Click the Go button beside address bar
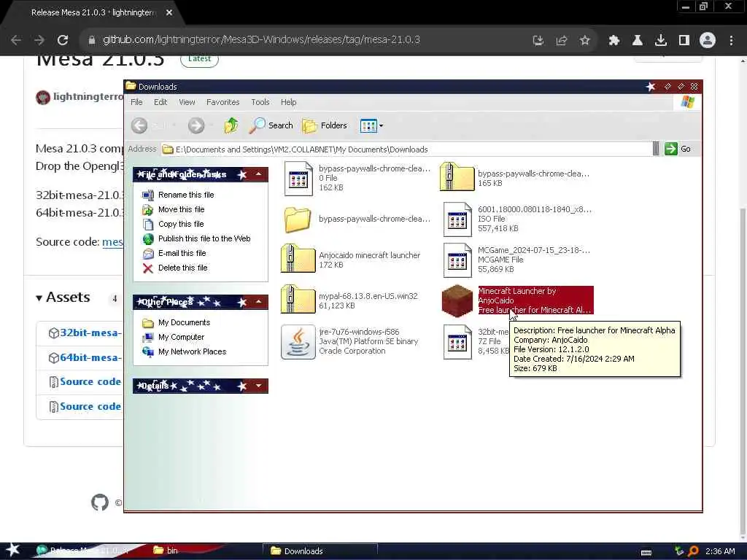This screenshot has height=560, width=747. click(678, 149)
